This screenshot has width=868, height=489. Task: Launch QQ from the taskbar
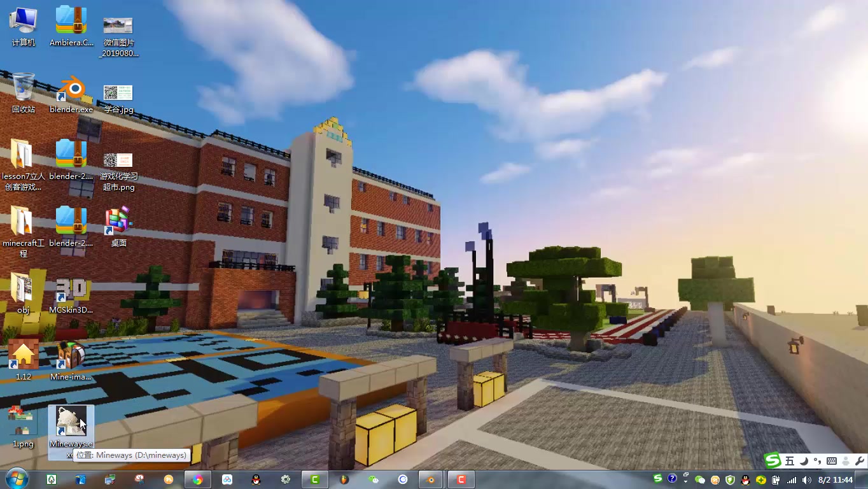[256, 479]
